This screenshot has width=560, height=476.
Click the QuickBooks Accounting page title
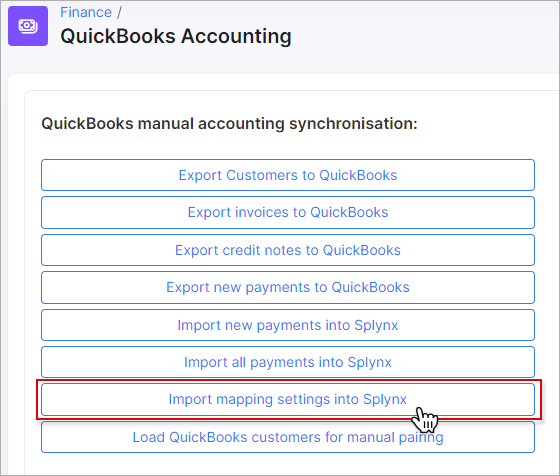[x=176, y=36]
